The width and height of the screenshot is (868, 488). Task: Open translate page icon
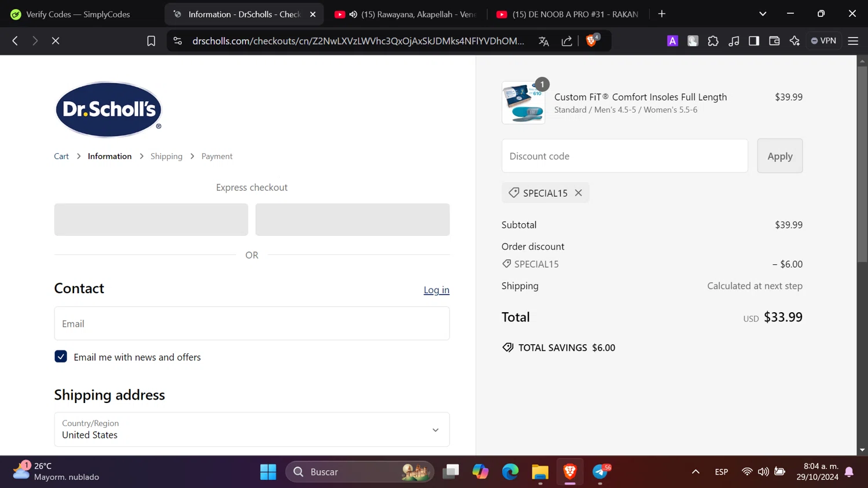click(x=543, y=41)
